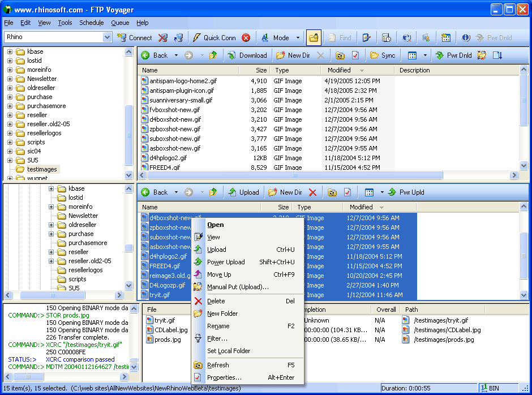
Task: Click the Upload icon on local toolbar
Action: 243,192
